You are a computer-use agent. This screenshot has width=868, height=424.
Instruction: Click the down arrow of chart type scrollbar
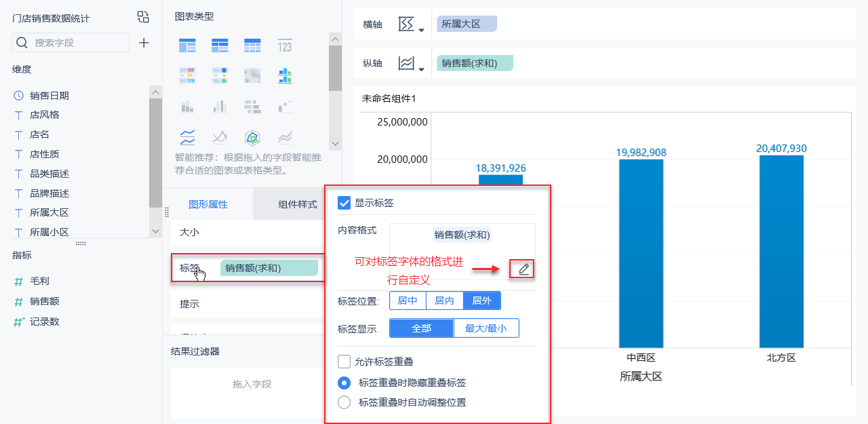tap(335, 144)
